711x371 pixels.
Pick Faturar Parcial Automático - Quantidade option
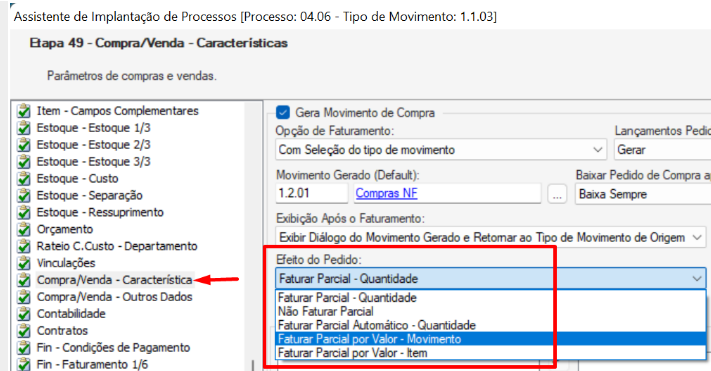pos(377,325)
